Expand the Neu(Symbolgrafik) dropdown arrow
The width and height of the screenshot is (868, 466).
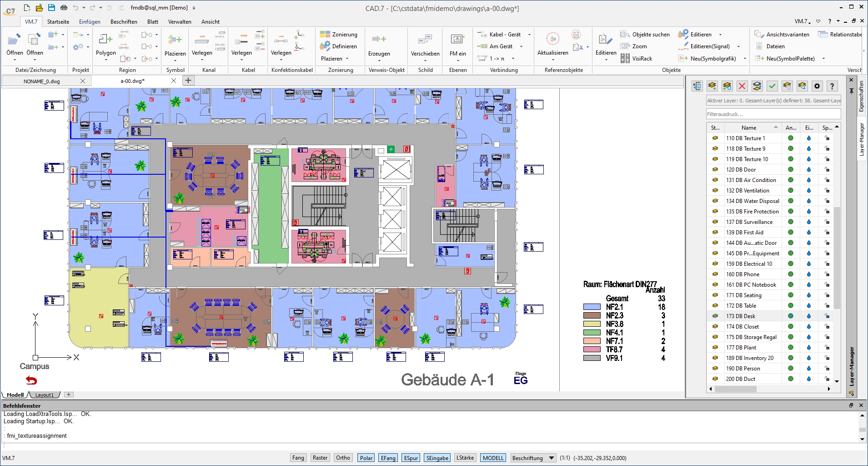coord(745,59)
